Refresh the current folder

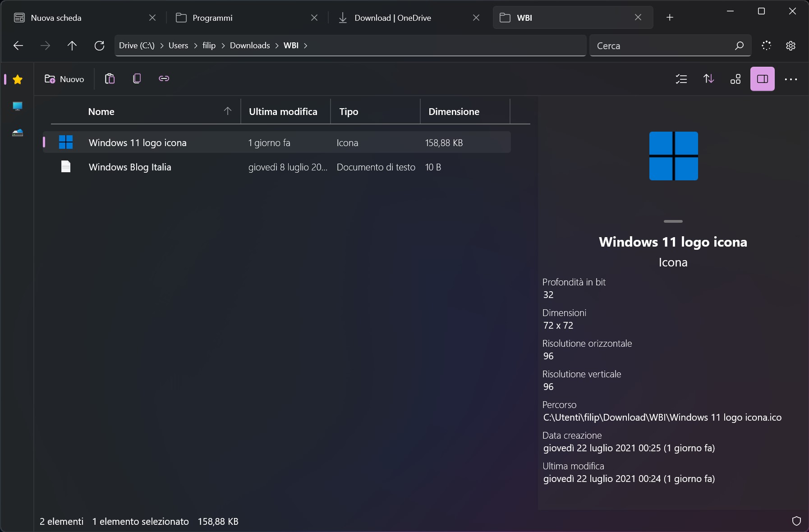click(99, 46)
